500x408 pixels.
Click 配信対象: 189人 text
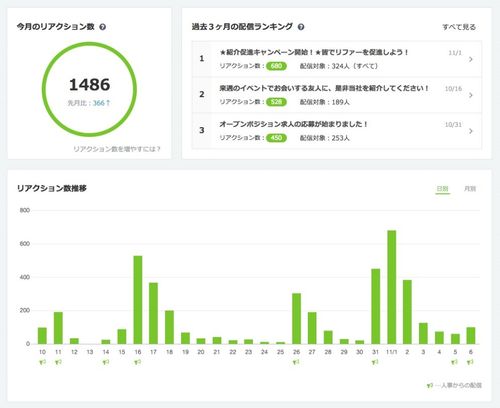(325, 102)
